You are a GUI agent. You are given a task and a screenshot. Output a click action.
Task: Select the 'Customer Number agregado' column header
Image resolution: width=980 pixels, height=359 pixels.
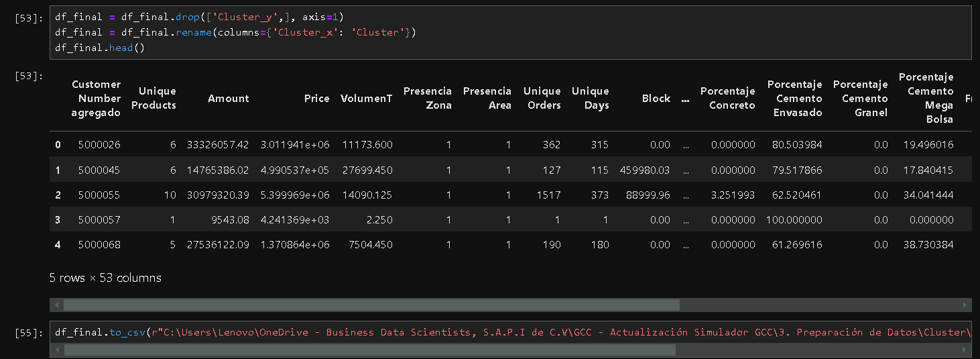pos(96,98)
